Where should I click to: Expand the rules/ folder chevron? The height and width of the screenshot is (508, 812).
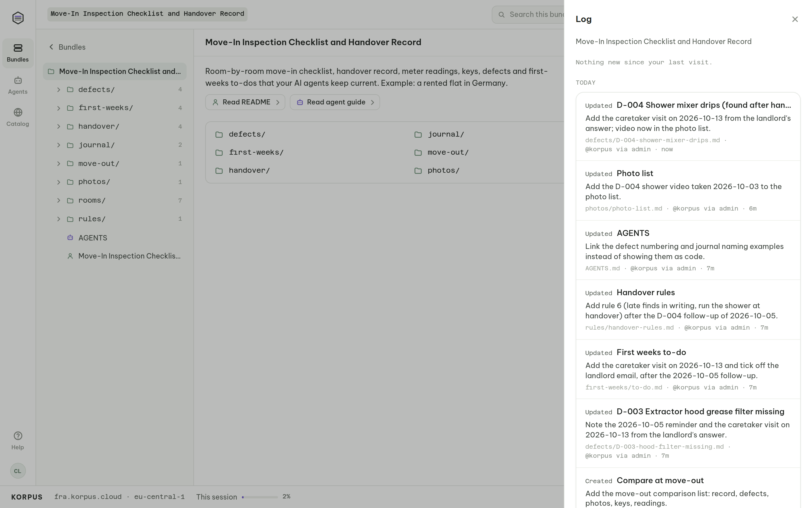(59, 219)
